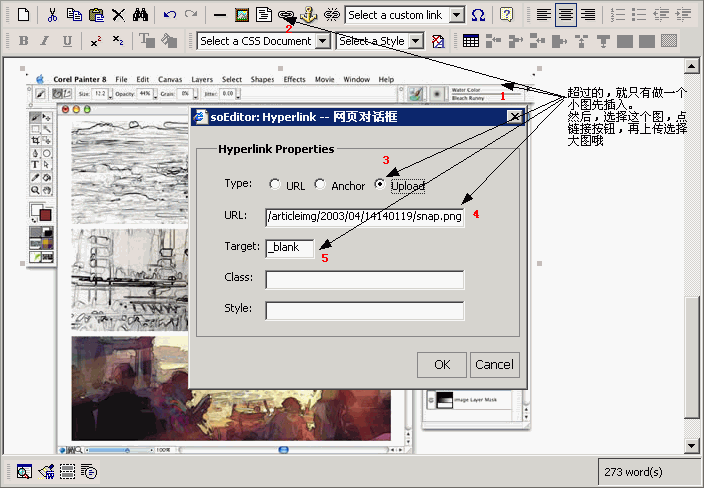This screenshot has height=488, width=704.
Task: Click the Redo arrow
Action: (x=191, y=15)
